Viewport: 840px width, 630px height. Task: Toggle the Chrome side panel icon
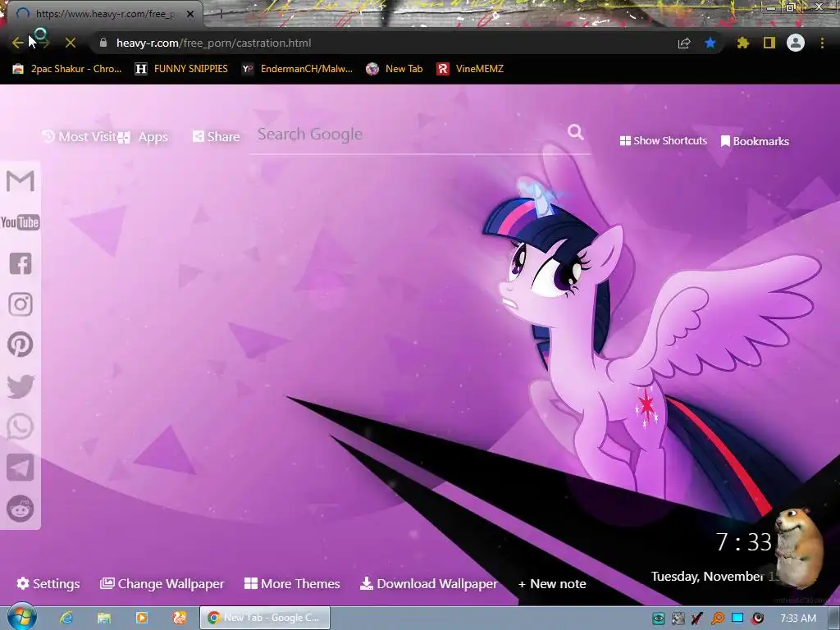pos(769,43)
